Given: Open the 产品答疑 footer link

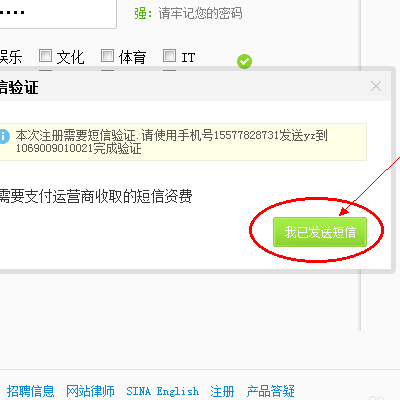Looking at the screenshot, I should pyautogui.click(x=271, y=391).
